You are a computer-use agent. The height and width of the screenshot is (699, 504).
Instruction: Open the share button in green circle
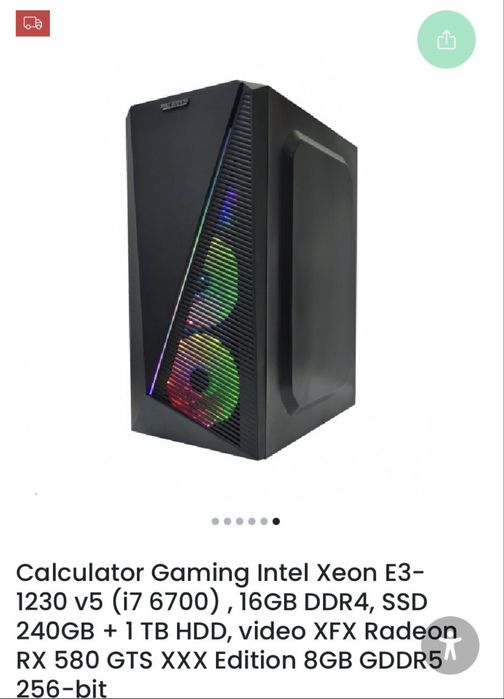(x=446, y=40)
